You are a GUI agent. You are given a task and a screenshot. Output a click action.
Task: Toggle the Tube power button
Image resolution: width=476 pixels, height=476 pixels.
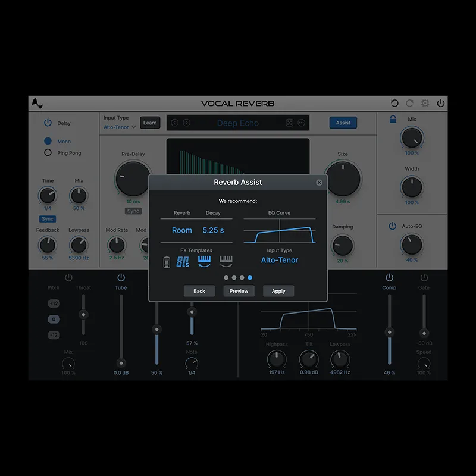click(x=121, y=277)
